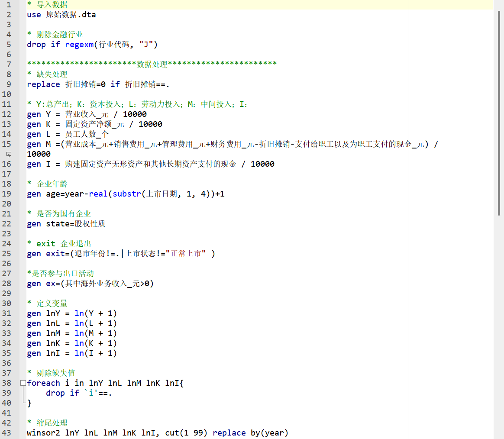Click the empty scrollbar track below thumb
504x439 pixels.
pos(499,325)
